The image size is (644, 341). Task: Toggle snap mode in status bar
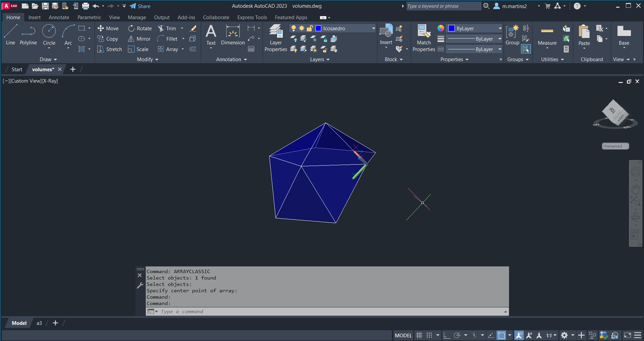point(429,335)
